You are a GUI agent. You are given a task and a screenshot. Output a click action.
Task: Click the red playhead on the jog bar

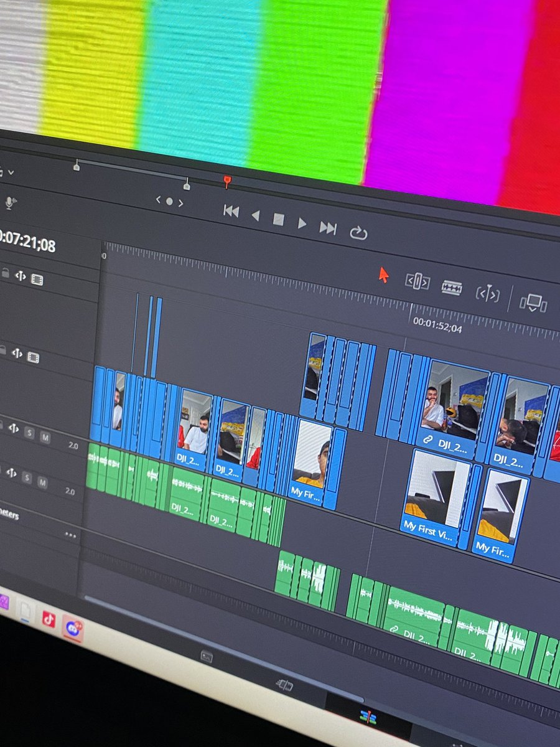tap(227, 181)
